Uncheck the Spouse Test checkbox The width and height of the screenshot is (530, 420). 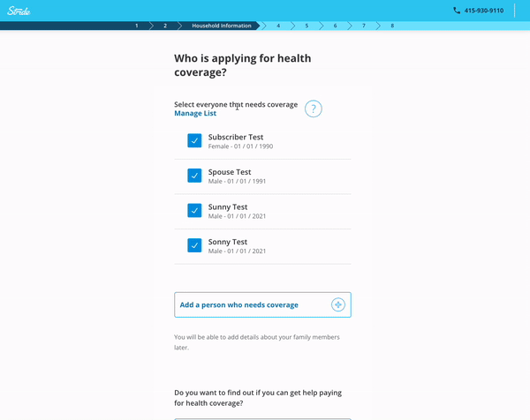point(194,176)
